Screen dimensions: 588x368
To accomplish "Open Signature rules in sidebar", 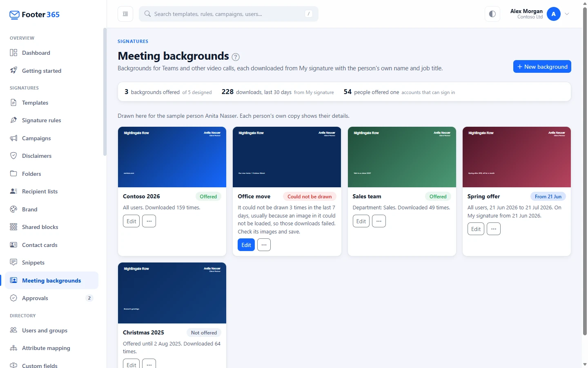I will [51, 120].
